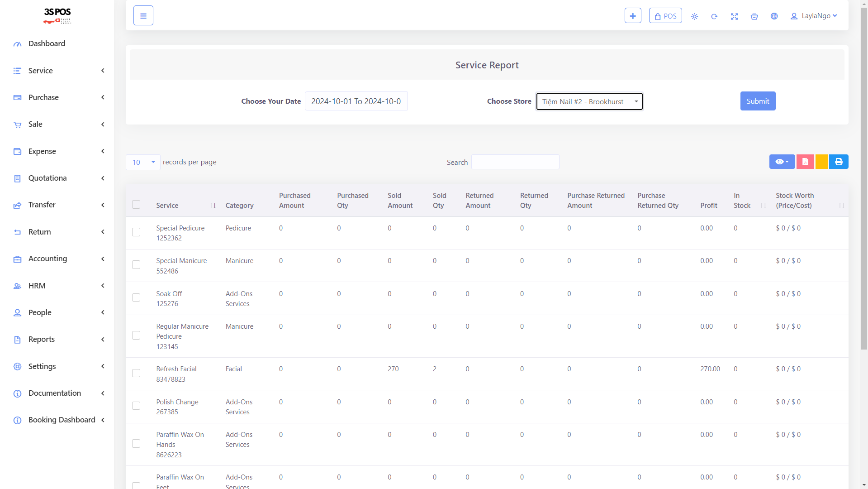This screenshot has height=489, width=868.
Task: Click the Search input field
Action: [515, 162]
